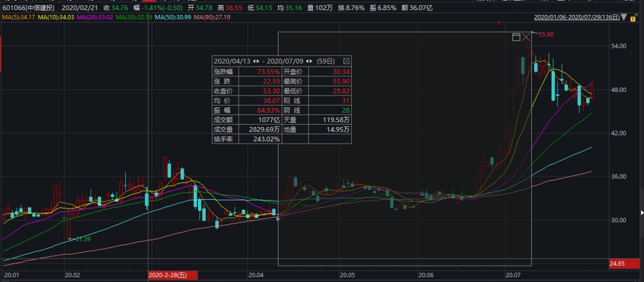Maximize the selection region using square icon
Screen dimensions: 644x282
coord(516,38)
